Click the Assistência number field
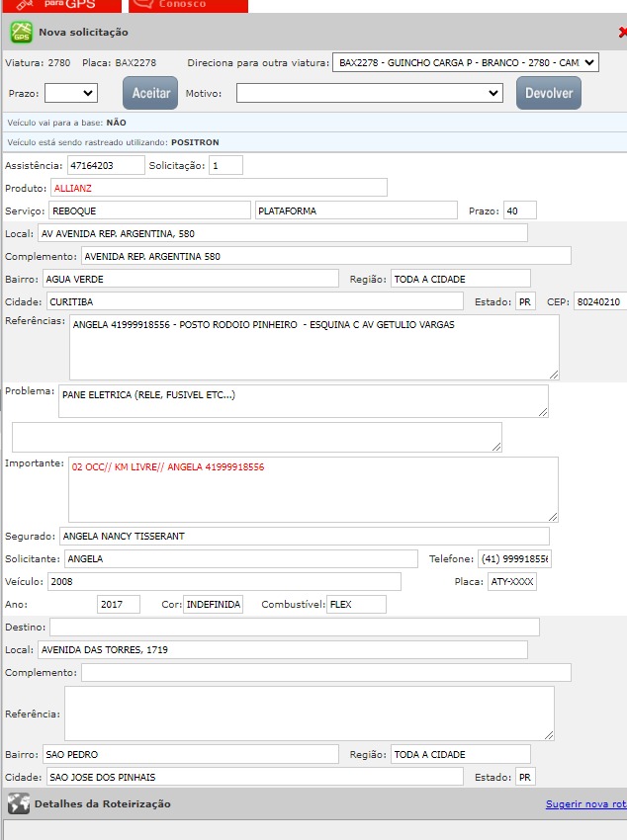Image resolution: width=627 pixels, height=840 pixels. pos(105,165)
